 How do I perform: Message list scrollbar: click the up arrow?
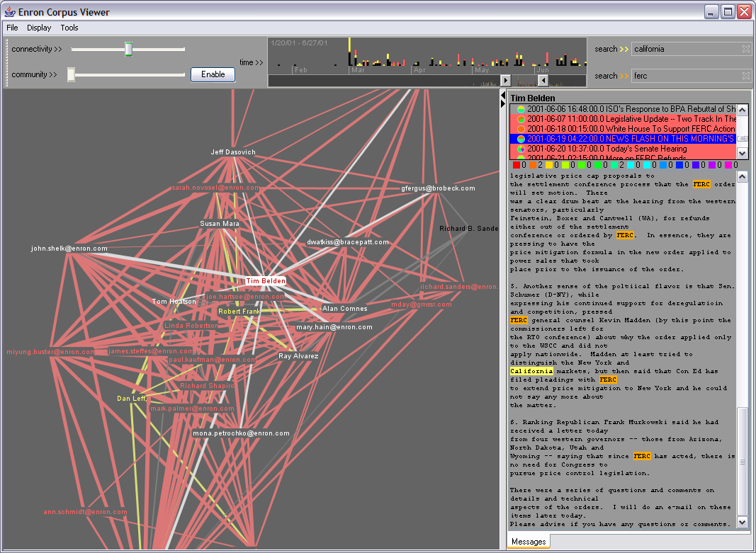[743, 110]
